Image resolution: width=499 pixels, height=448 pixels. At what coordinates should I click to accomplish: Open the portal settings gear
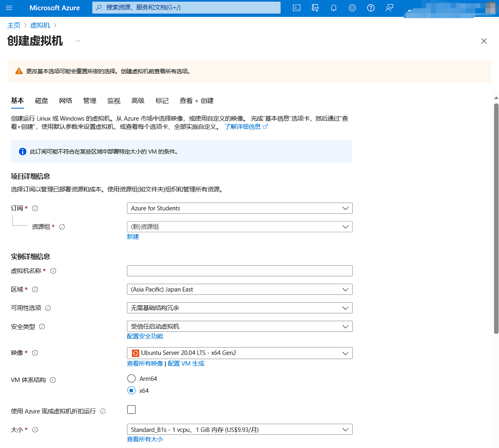[x=352, y=8]
